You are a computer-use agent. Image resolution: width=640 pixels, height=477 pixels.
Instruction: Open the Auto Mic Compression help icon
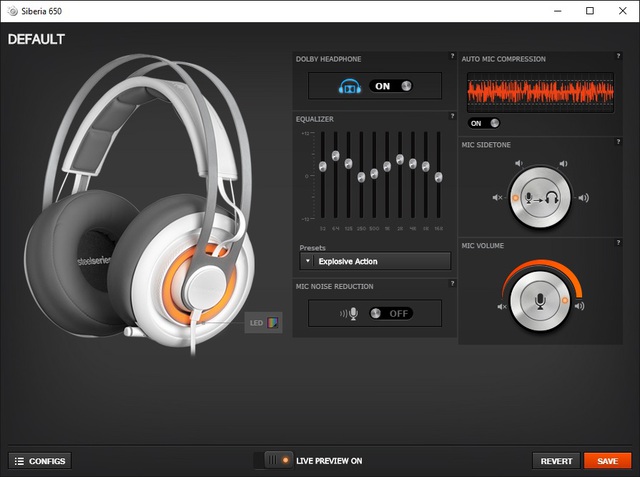coord(618,56)
